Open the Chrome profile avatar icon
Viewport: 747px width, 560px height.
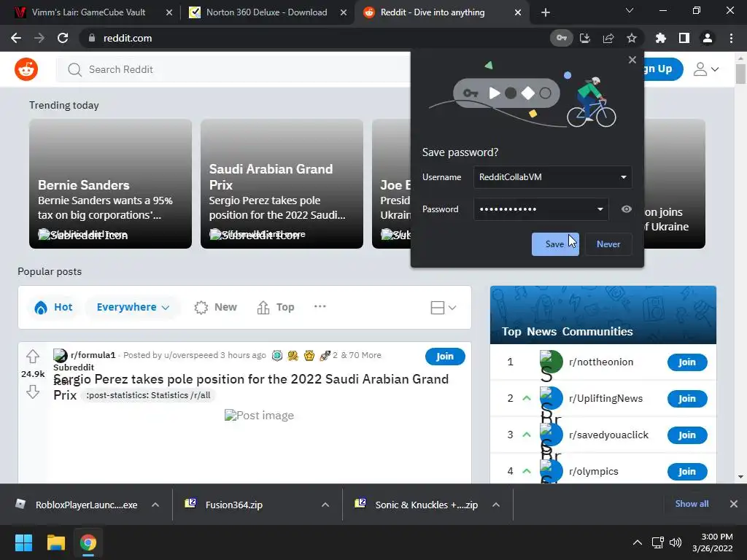[708, 38]
